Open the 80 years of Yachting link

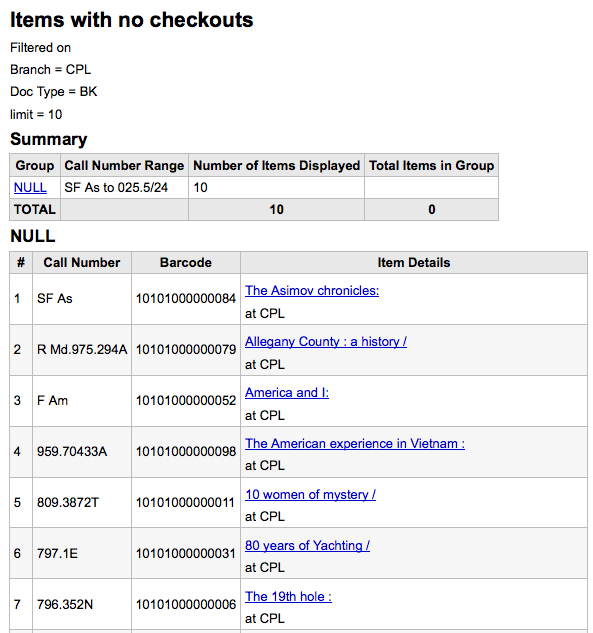click(307, 545)
